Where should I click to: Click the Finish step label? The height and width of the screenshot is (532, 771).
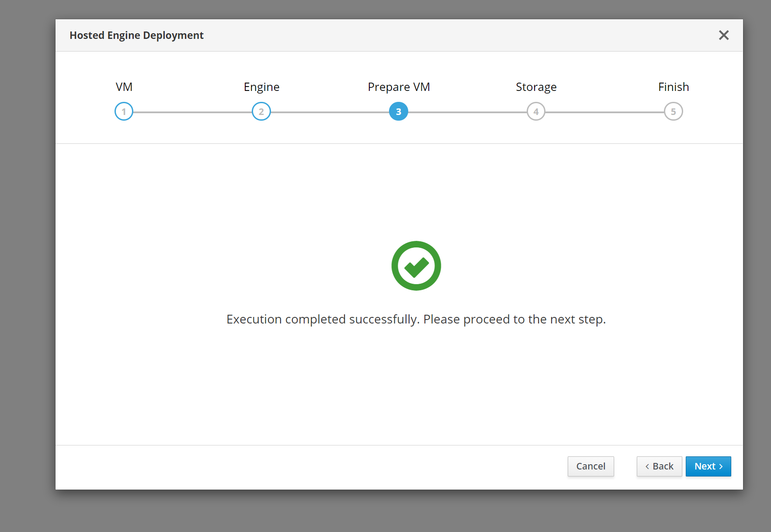pos(673,87)
